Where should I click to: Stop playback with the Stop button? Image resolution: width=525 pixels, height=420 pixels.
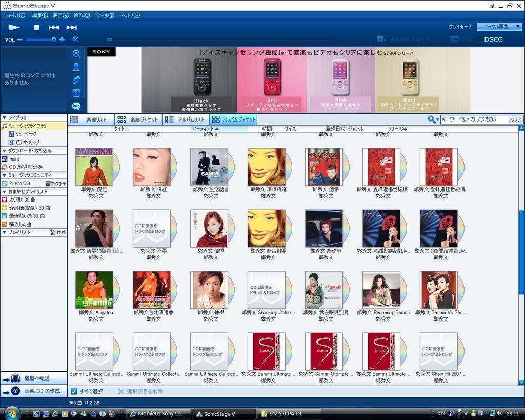(x=37, y=28)
